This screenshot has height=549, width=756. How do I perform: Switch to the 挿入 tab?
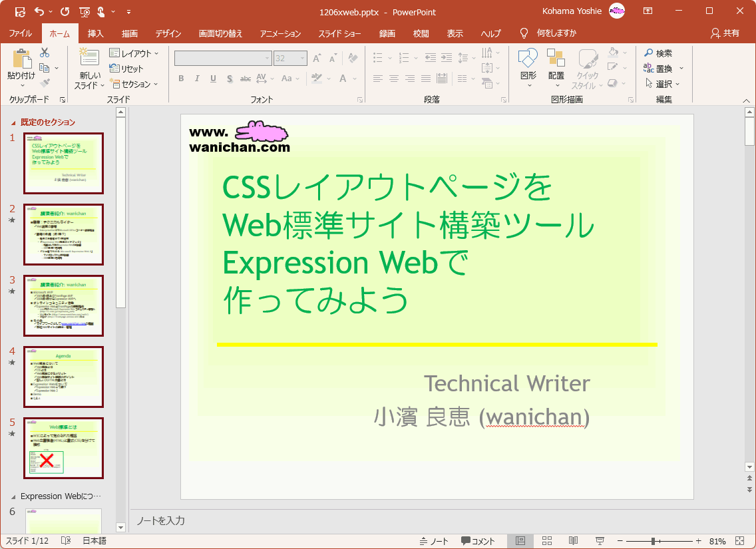tap(95, 33)
